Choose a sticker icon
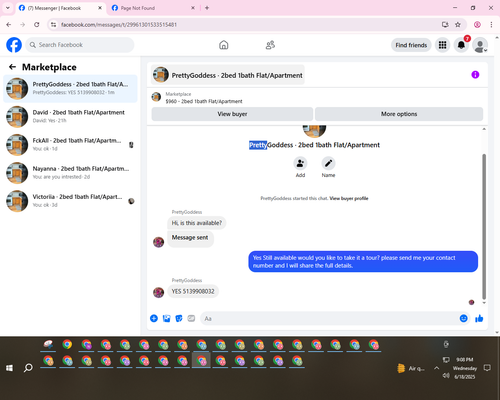Image resolution: width=500 pixels, height=400 pixels. (179, 318)
